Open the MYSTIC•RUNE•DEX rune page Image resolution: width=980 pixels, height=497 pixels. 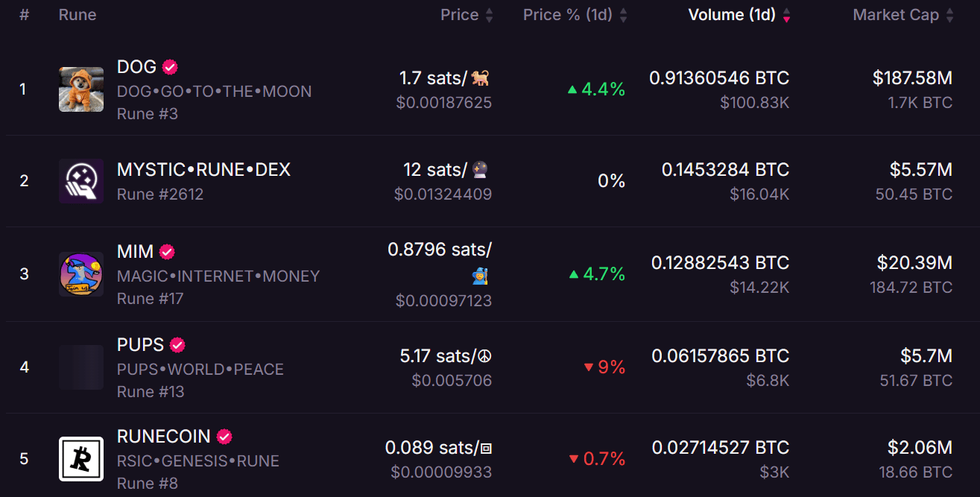point(203,170)
